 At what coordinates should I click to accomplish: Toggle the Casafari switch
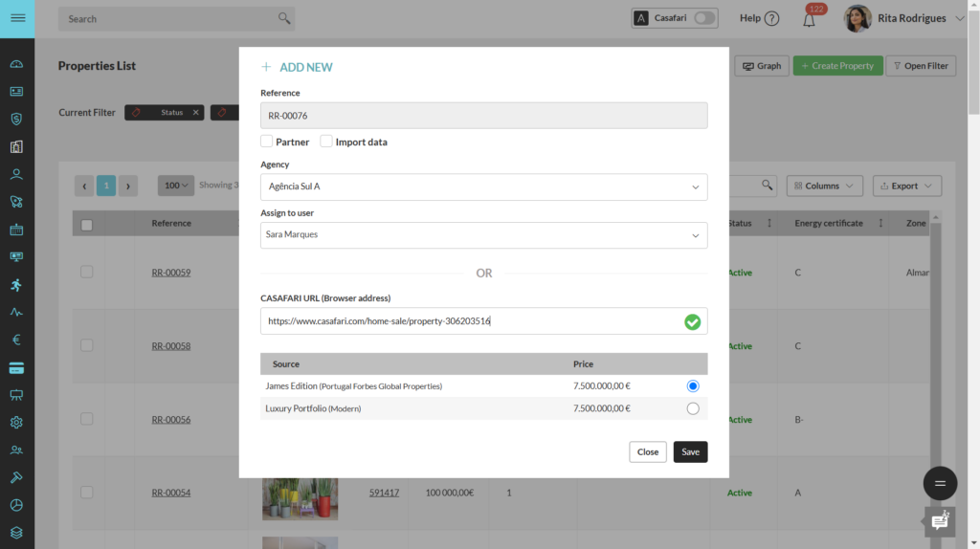[x=704, y=18]
